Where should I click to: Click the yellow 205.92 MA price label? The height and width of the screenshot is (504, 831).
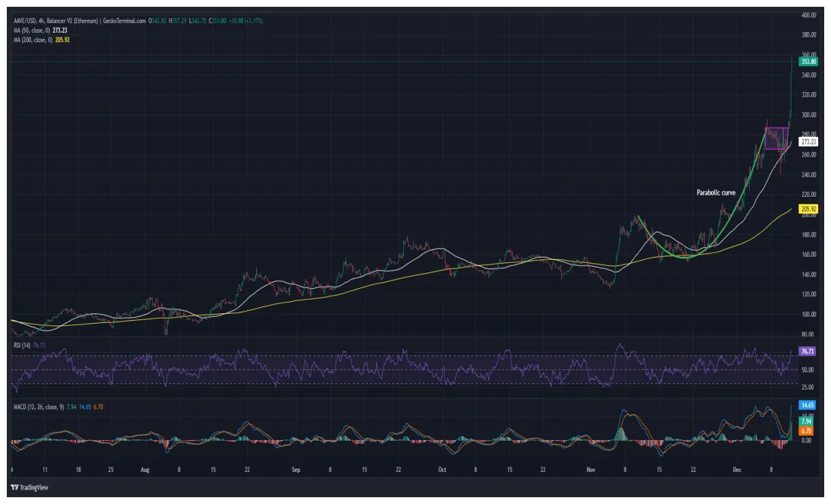click(808, 209)
